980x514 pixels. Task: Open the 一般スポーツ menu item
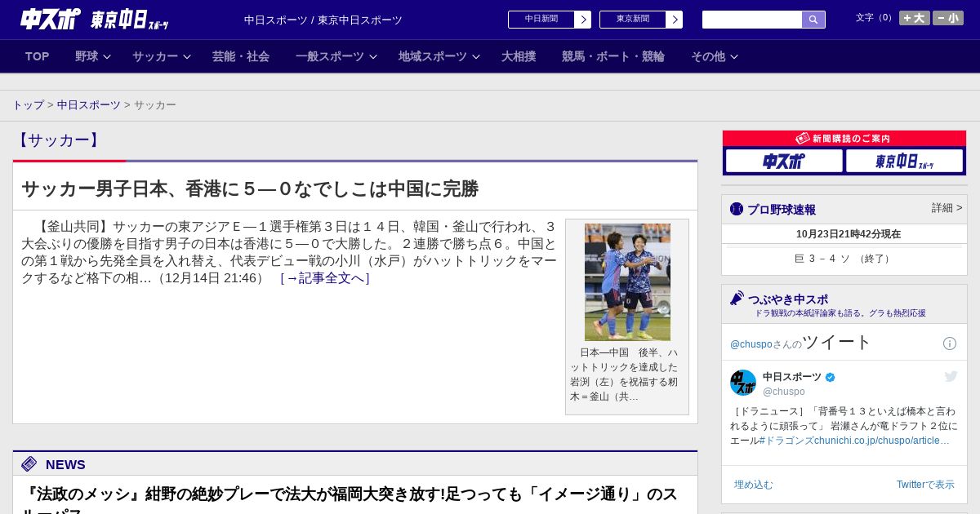[x=330, y=56]
